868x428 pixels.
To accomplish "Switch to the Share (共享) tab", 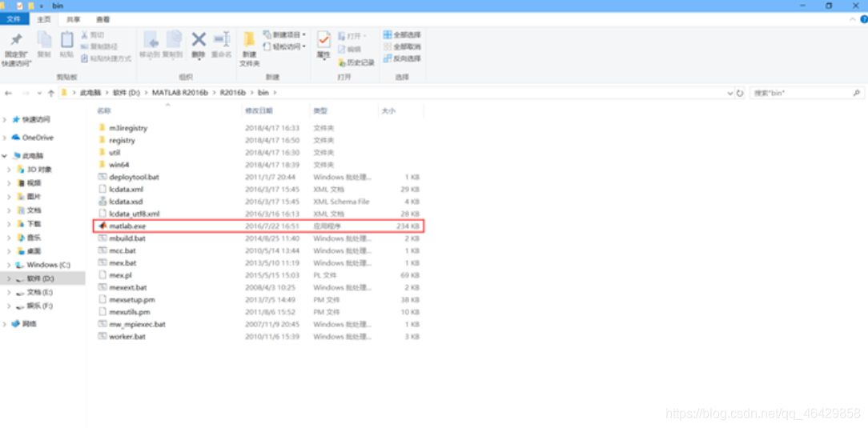I will tap(73, 19).
